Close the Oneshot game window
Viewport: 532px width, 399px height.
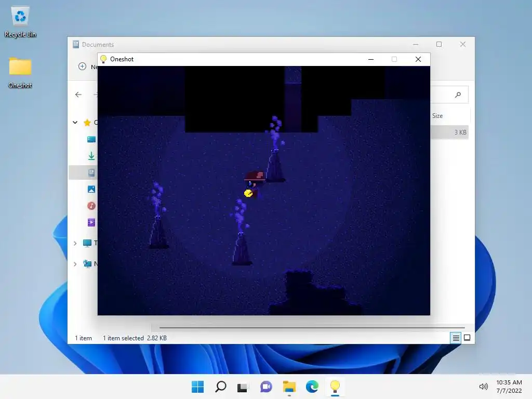[418, 59]
